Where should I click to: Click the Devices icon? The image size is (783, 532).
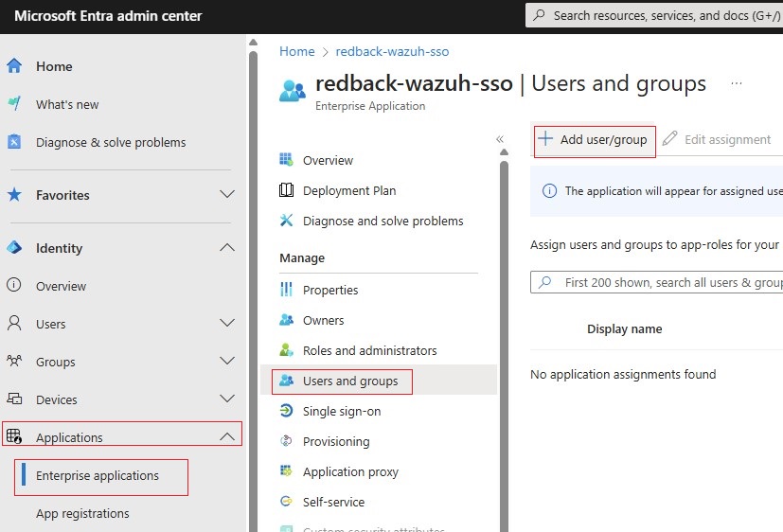point(14,399)
